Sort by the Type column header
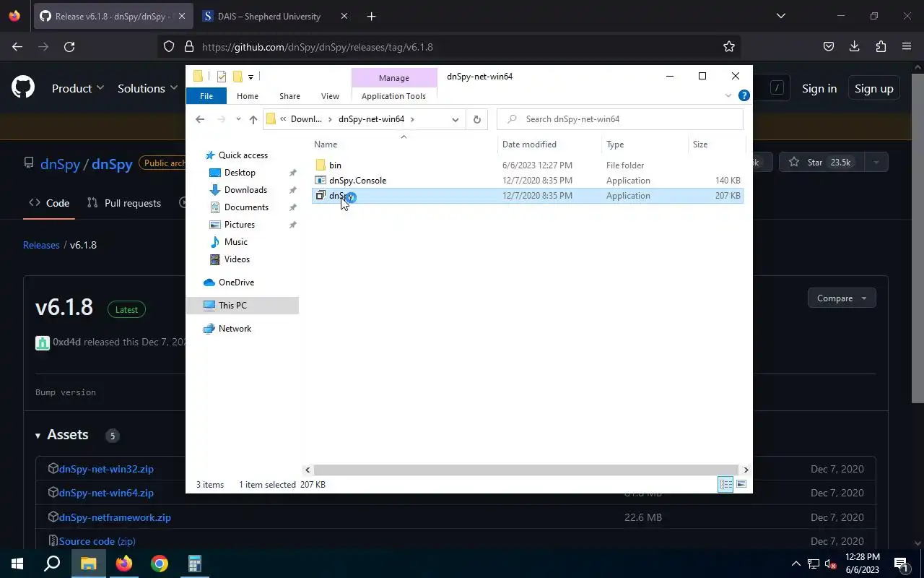Image resolution: width=924 pixels, height=578 pixels. click(x=645, y=144)
